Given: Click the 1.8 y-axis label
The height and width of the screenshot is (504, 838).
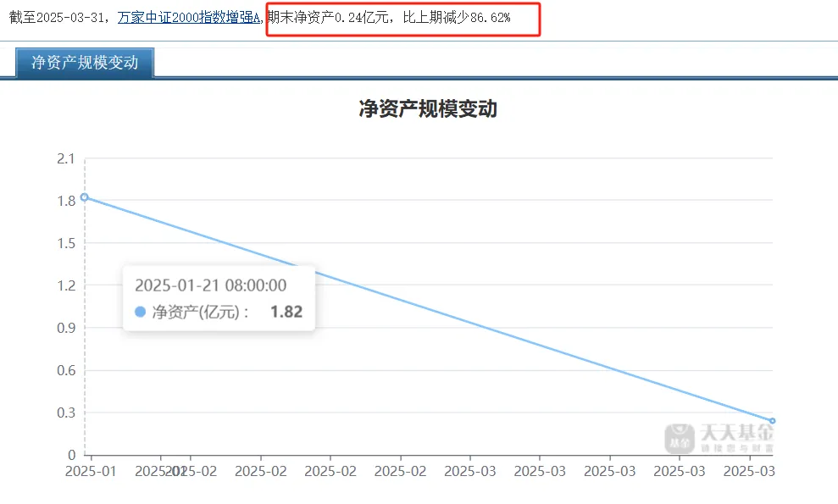Looking at the screenshot, I should [66, 201].
